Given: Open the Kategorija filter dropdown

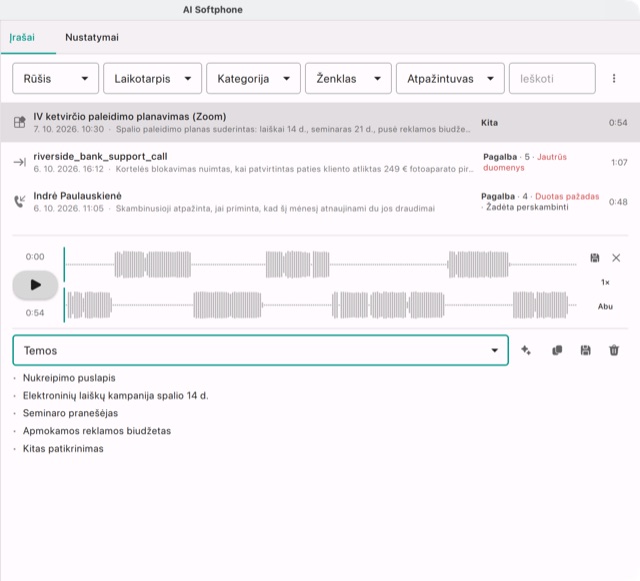Looking at the screenshot, I should point(253,78).
